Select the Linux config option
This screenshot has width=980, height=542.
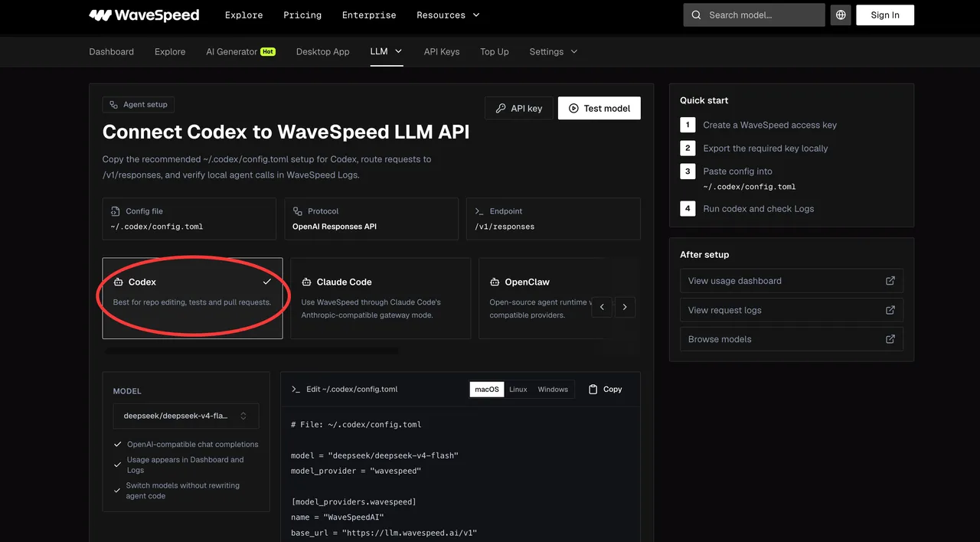point(518,389)
